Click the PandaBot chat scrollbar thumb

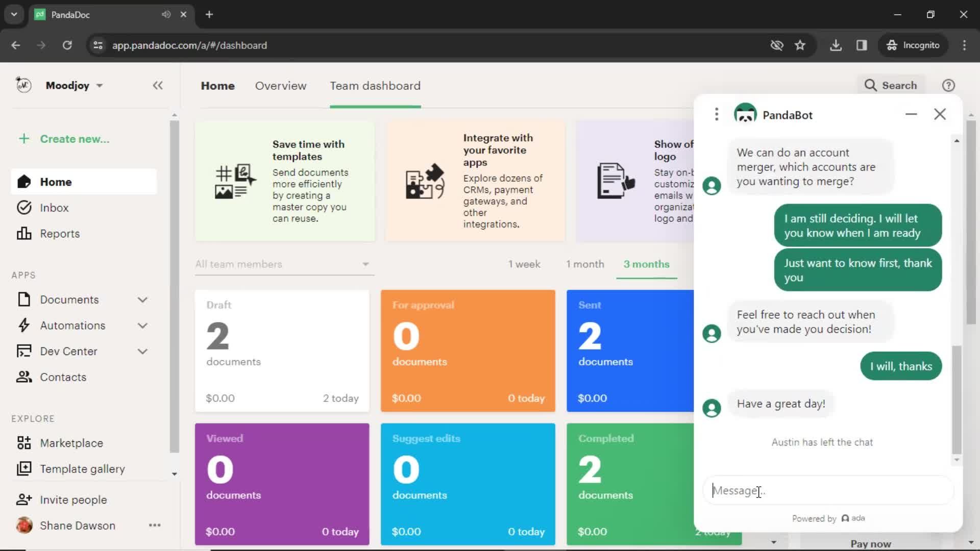coord(957,399)
